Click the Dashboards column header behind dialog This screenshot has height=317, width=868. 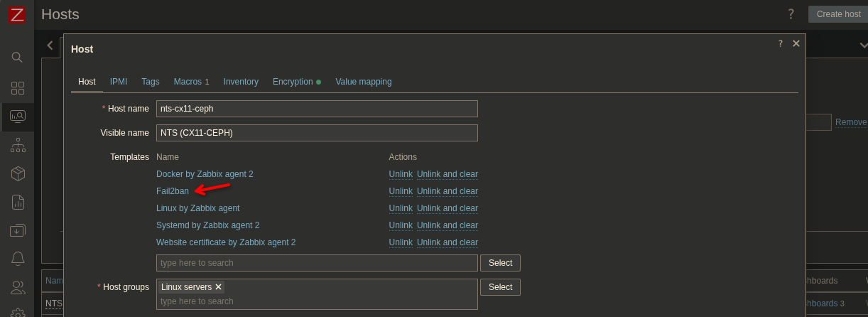pos(822,281)
